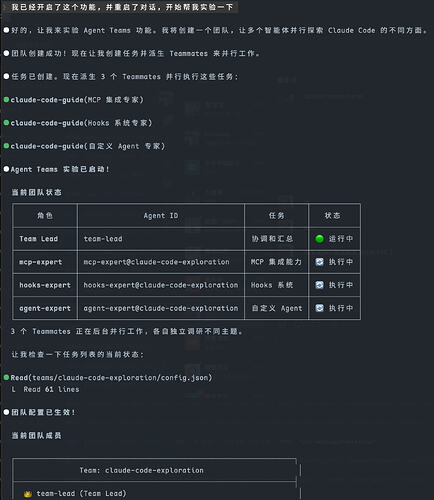
Task: Click text 'claude-code-guide(MCP 集成专家)'
Action: point(77,100)
